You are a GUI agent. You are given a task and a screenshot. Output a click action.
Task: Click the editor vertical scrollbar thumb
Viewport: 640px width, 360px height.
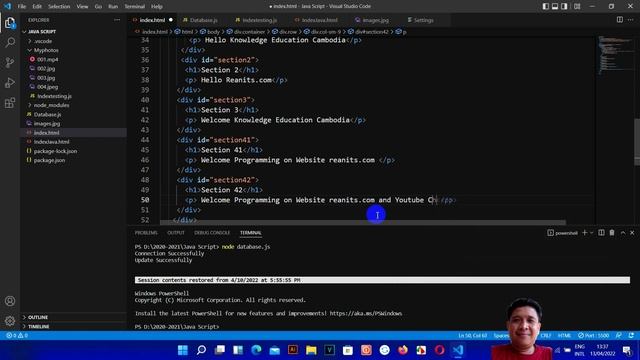(x=637, y=142)
